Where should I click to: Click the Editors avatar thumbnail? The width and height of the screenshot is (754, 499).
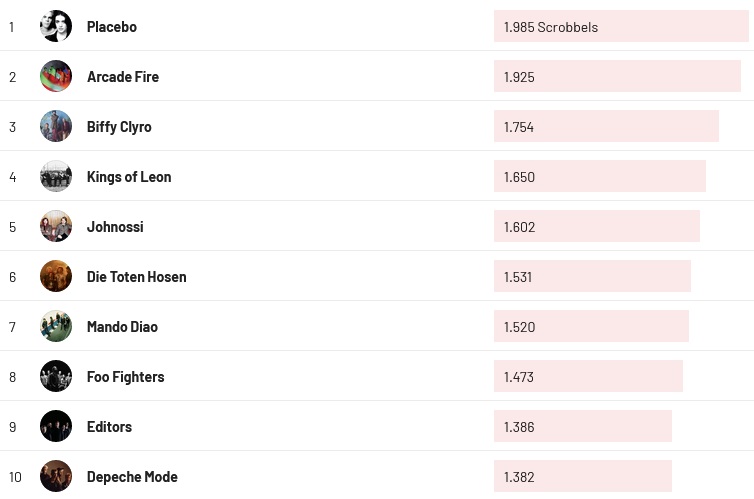point(56,426)
